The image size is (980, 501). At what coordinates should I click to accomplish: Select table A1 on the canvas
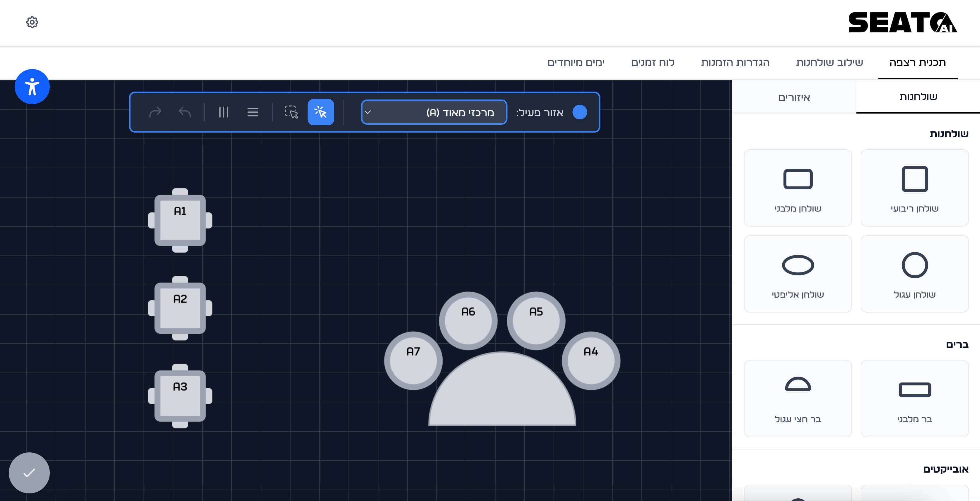[180, 220]
